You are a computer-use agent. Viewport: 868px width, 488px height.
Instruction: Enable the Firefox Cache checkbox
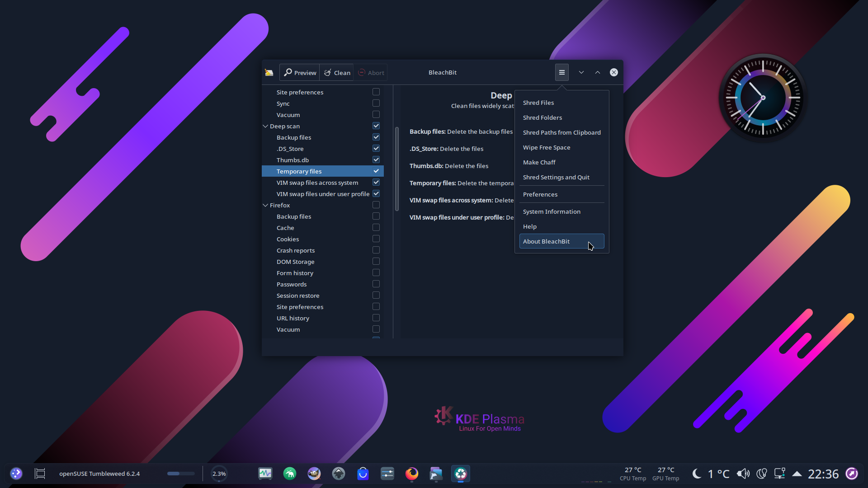376,228
